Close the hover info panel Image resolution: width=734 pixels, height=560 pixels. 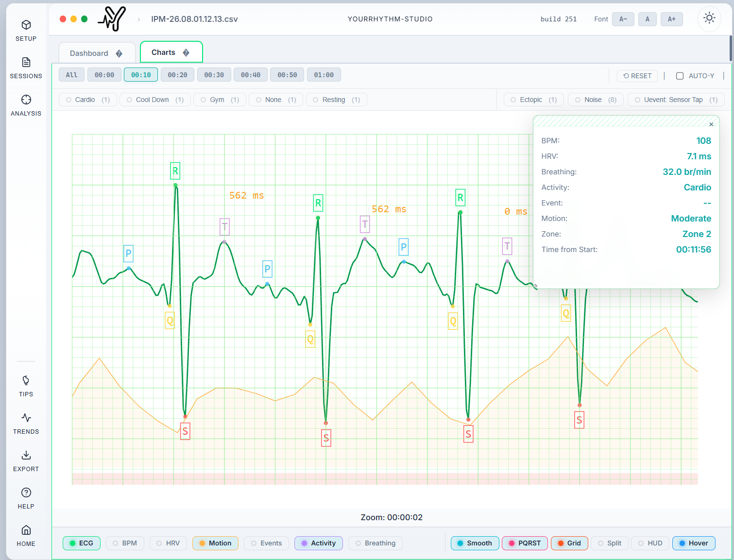[x=711, y=124]
